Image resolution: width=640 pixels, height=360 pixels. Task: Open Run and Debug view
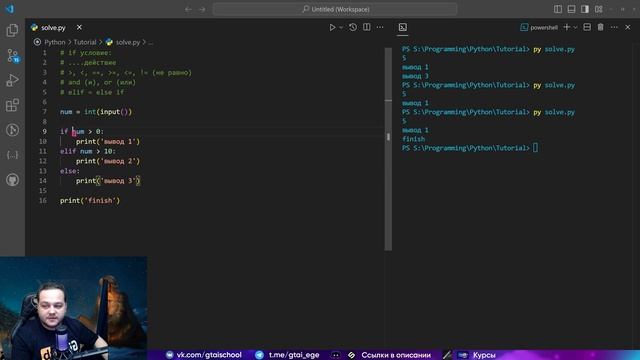pos(12,80)
